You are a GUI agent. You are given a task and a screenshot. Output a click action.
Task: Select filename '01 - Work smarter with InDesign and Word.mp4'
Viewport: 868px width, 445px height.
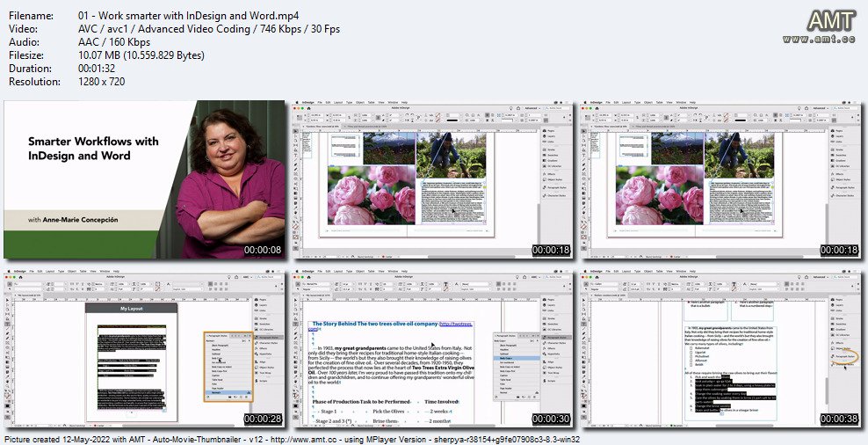[188, 16]
